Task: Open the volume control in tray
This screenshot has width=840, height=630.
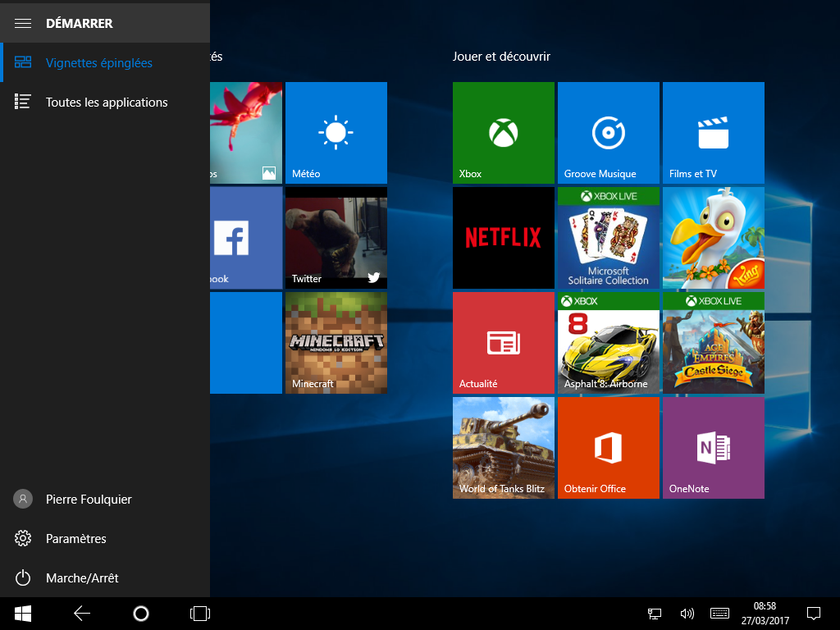Action: coord(687,614)
